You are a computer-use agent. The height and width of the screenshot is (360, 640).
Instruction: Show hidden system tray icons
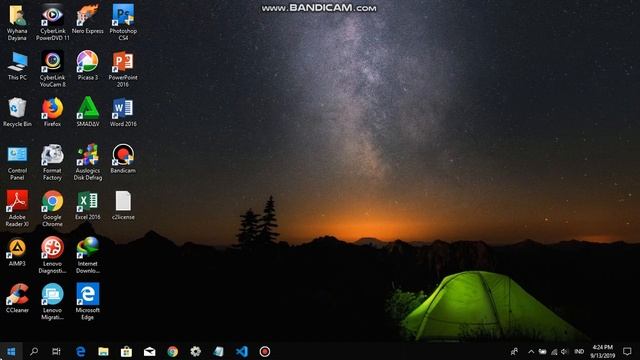pos(531,351)
